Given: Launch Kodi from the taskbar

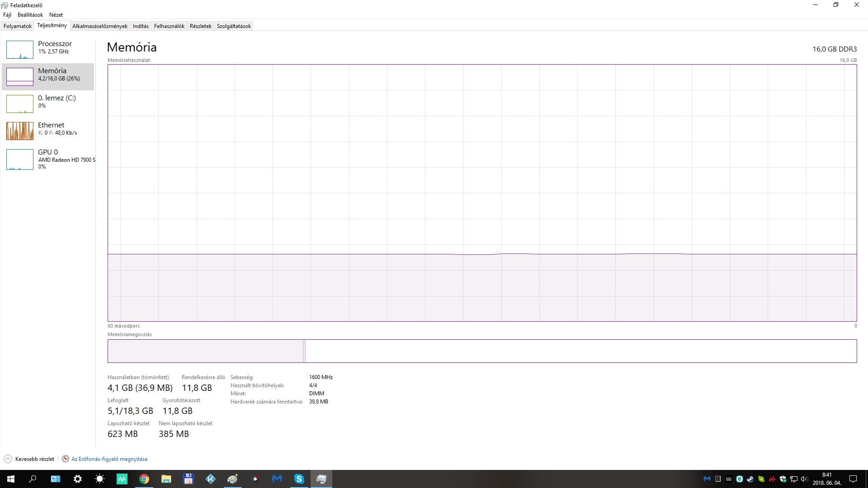Looking at the screenshot, I should point(211,479).
